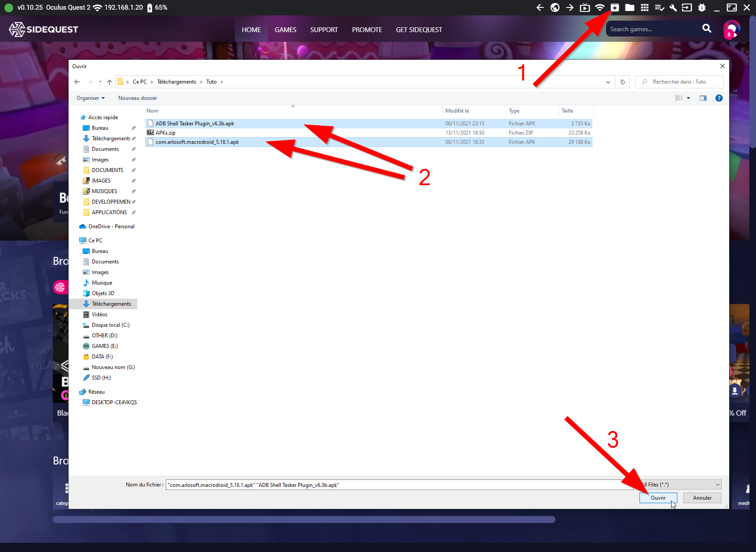Select DESKTOP-CE4VKQS network computer
The image size is (756, 552).
click(110, 402)
